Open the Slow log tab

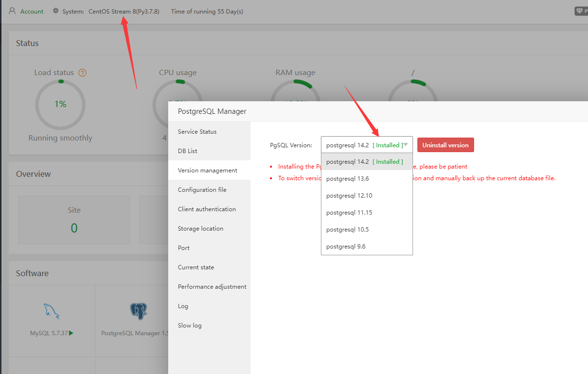[x=209, y=326]
